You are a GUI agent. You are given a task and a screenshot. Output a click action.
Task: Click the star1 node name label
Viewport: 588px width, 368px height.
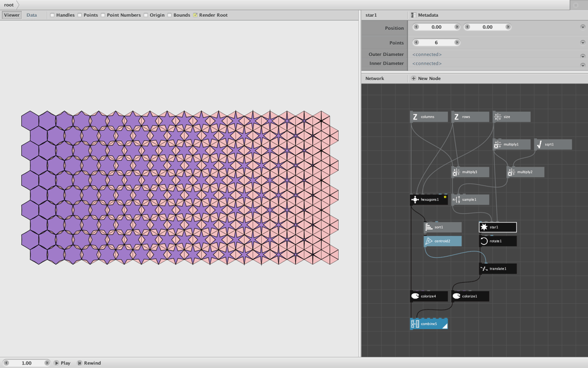click(494, 227)
